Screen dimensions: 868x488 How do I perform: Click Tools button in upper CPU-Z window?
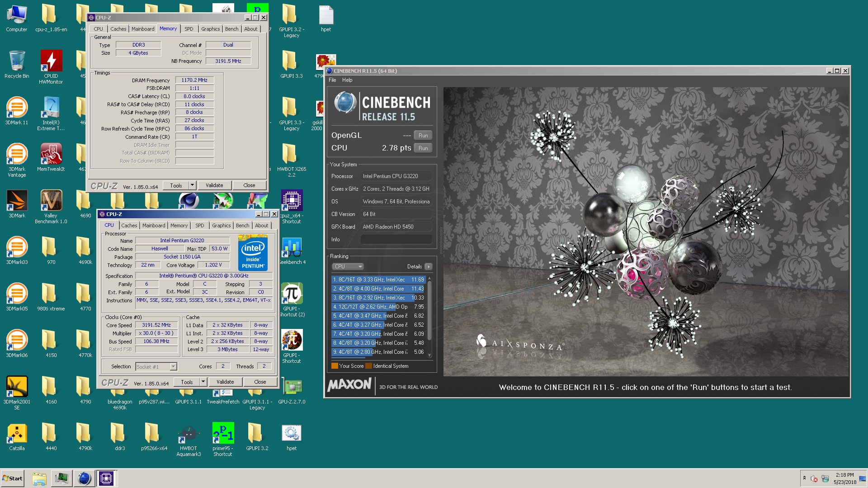(x=176, y=185)
